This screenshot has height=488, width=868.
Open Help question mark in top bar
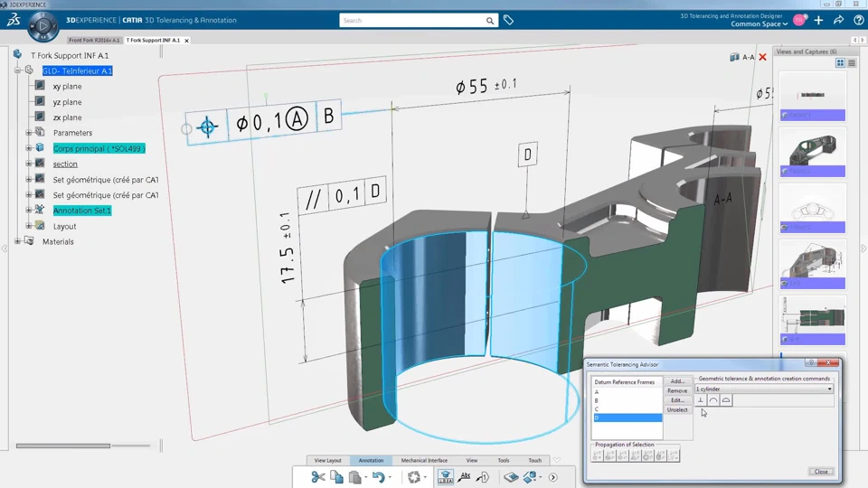pyautogui.click(x=859, y=21)
